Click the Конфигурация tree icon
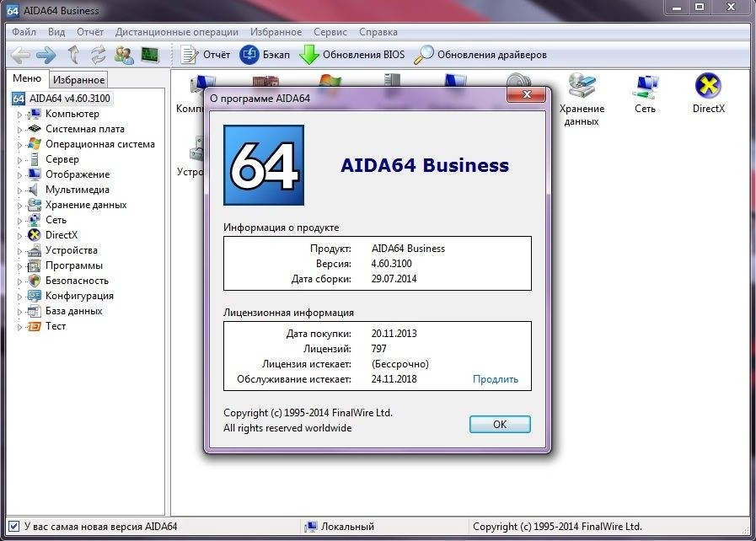The width and height of the screenshot is (756, 541). 34,296
